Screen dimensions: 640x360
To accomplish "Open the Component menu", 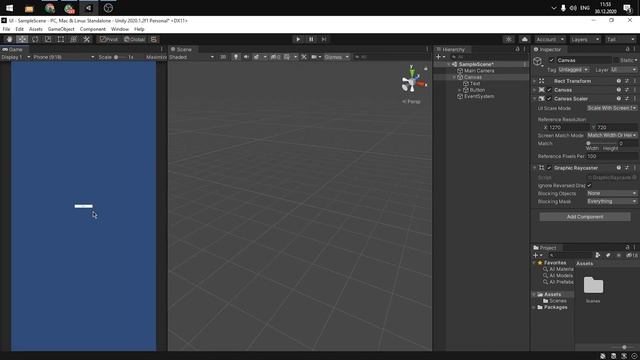I will [93, 29].
